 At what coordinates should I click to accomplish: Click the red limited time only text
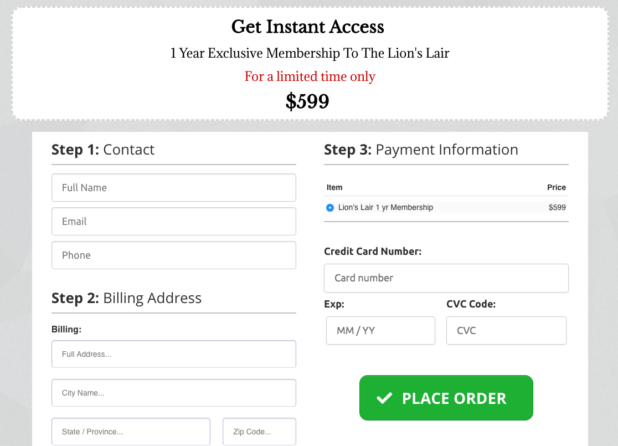[x=309, y=76]
